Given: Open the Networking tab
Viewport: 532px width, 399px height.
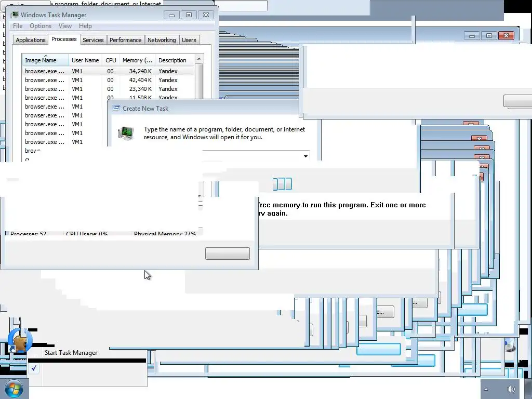Looking at the screenshot, I should click(162, 39).
